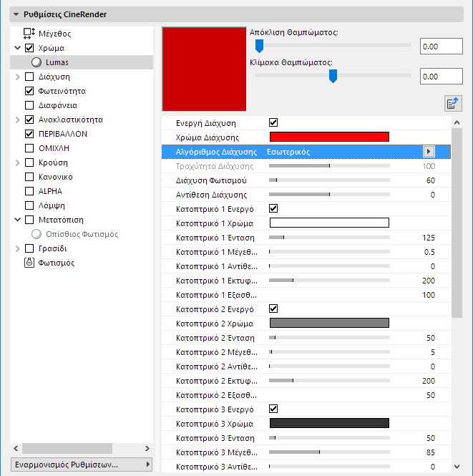Open the Κατοπτρικό 2 Χρώμα gray swatch
Viewport: 473px width, 476px height.
coord(329,323)
